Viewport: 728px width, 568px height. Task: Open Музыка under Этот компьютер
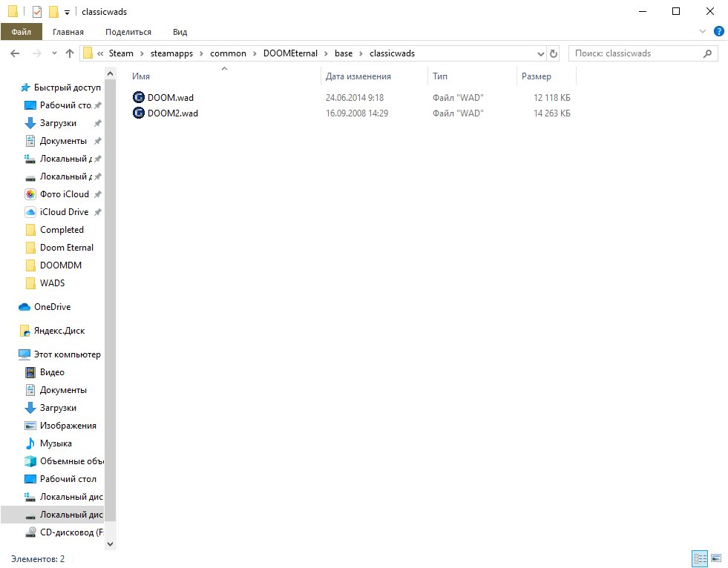coord(56,443)
